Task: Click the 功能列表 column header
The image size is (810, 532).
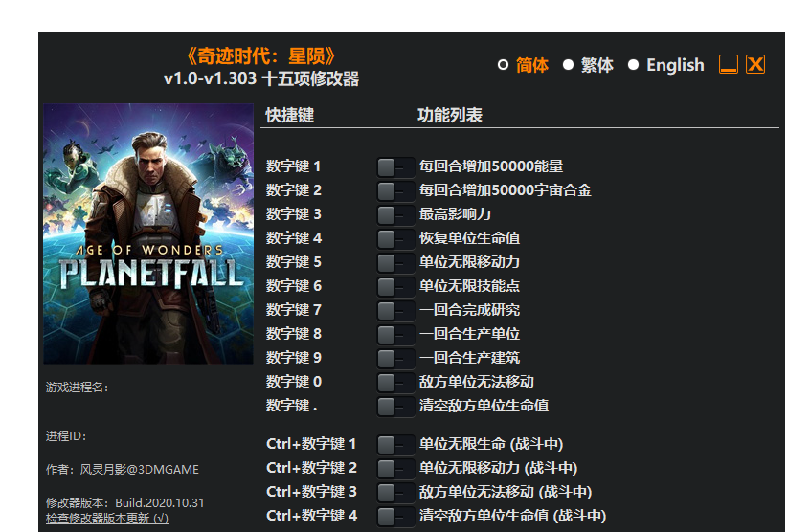Action: [449, 115]
